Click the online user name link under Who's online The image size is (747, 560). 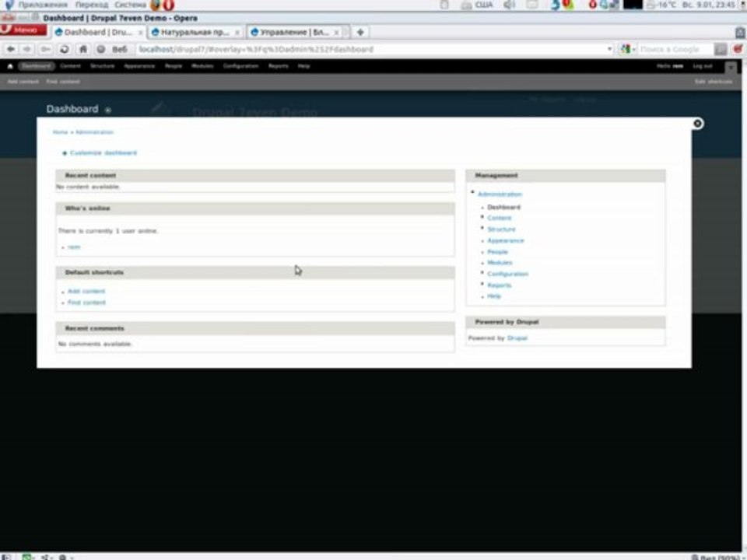(74, 247)
